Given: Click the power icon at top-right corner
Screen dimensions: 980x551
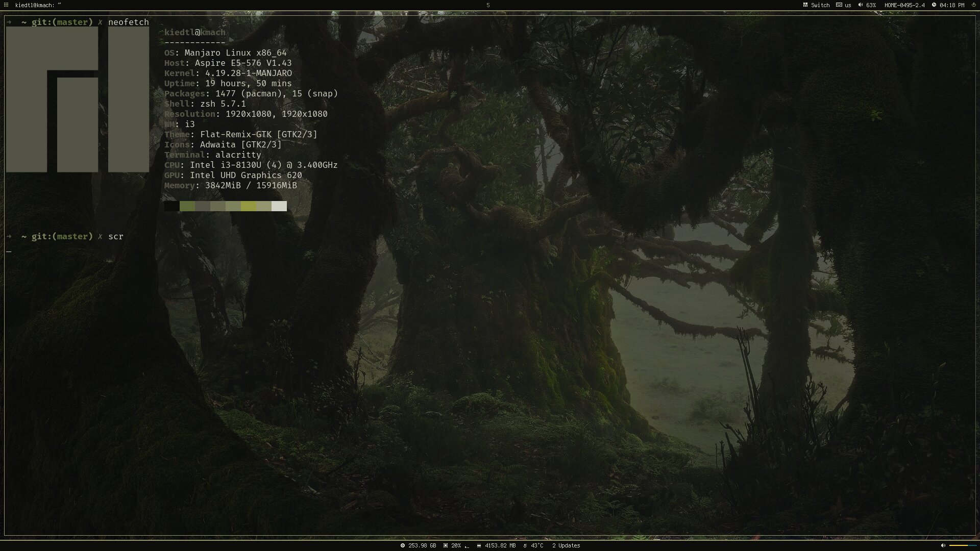Looking at the screenshot, I should pos(974,5).
